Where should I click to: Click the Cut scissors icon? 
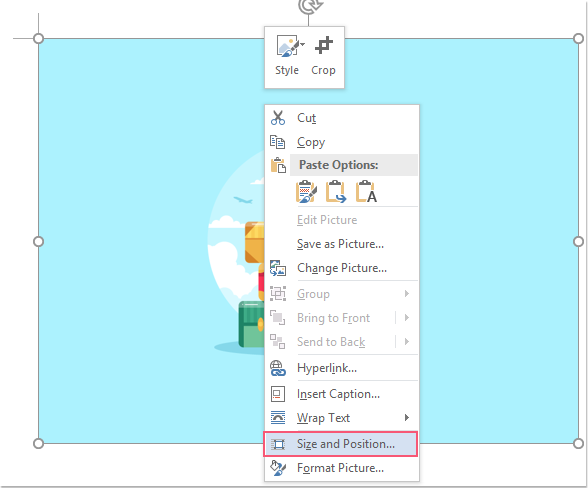(x=278, y=118)
